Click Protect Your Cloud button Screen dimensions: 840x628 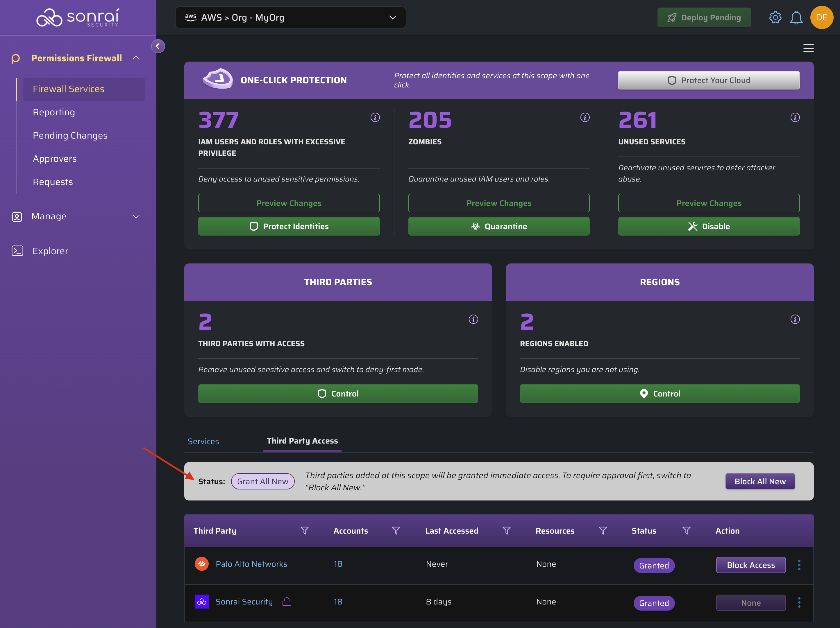[709, 80]
